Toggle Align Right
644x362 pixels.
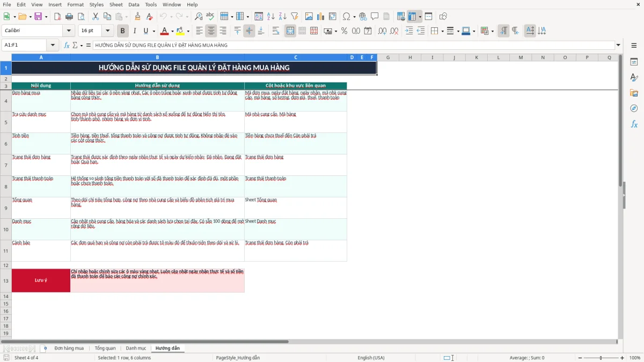(223, 31)
